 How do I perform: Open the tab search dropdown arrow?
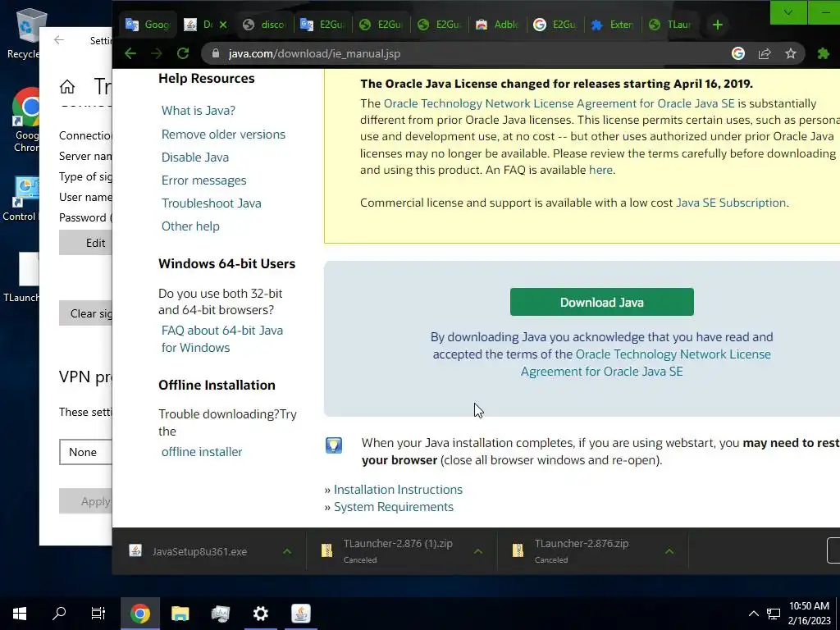click(x=788, y=13)
